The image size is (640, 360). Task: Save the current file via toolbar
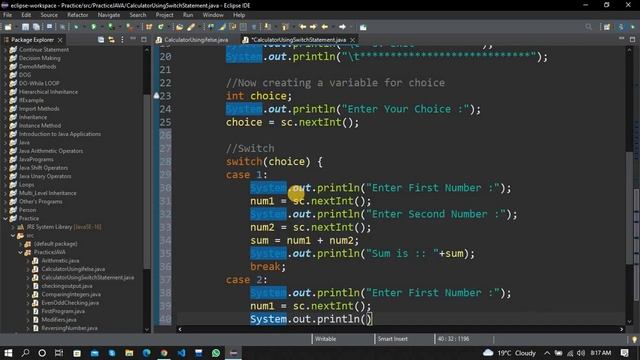click(25, 27)
